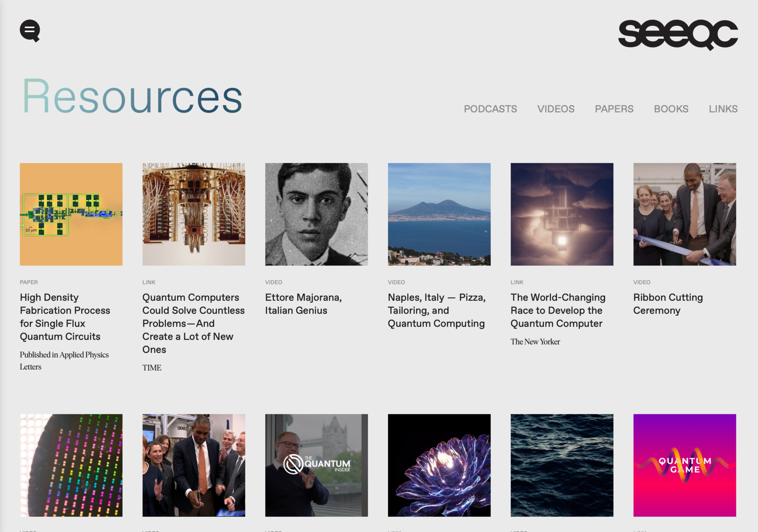Click the dark ocean waves thumbnail

(x=562, y=465)
